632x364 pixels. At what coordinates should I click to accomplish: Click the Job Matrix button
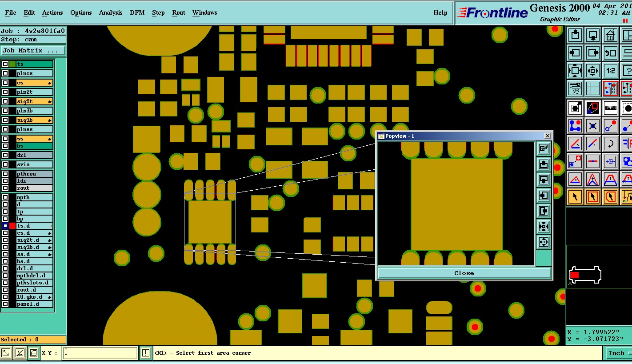tap(33, 51)
